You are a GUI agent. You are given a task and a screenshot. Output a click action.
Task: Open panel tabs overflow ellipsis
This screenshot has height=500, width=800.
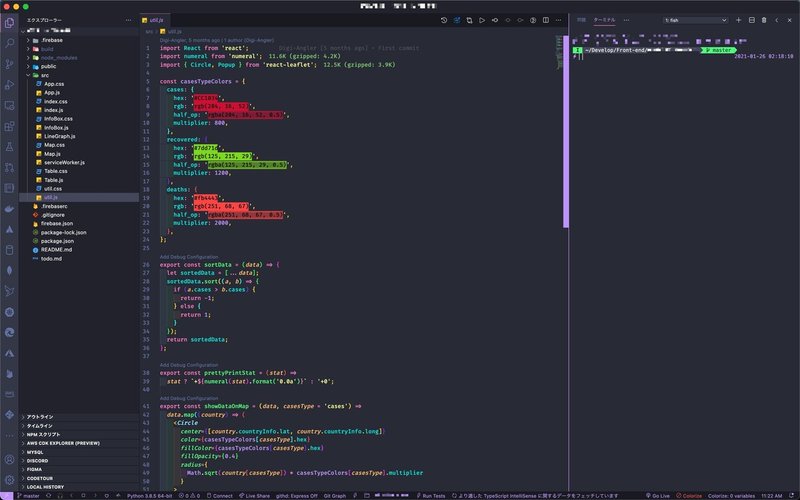click(x=627, y=20)
